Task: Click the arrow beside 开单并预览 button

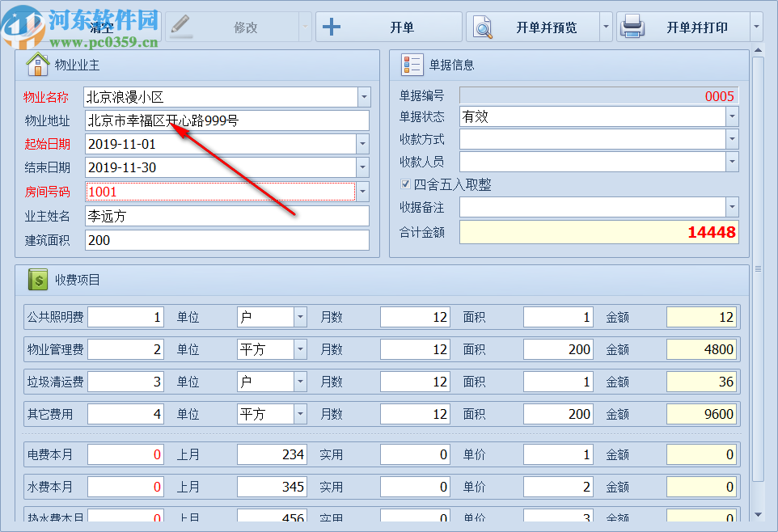Action: click(x=606, y=26)
